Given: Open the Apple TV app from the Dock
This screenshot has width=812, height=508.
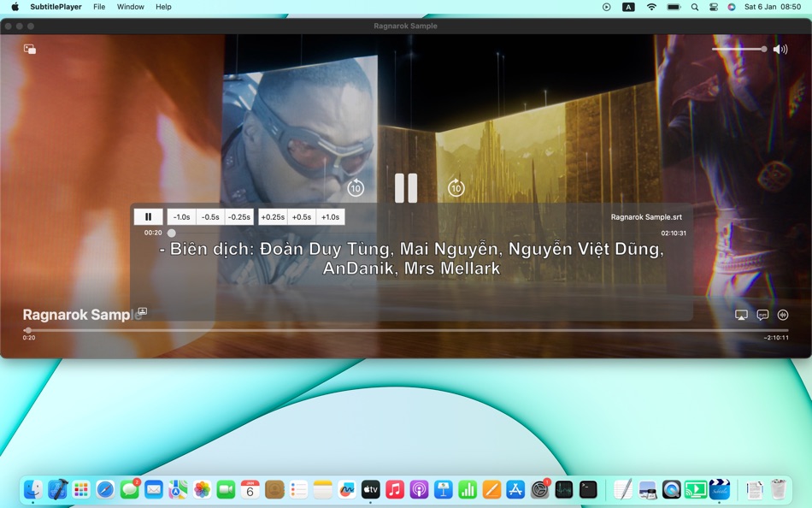Looking at the screenshot, I should coord(370,489).
